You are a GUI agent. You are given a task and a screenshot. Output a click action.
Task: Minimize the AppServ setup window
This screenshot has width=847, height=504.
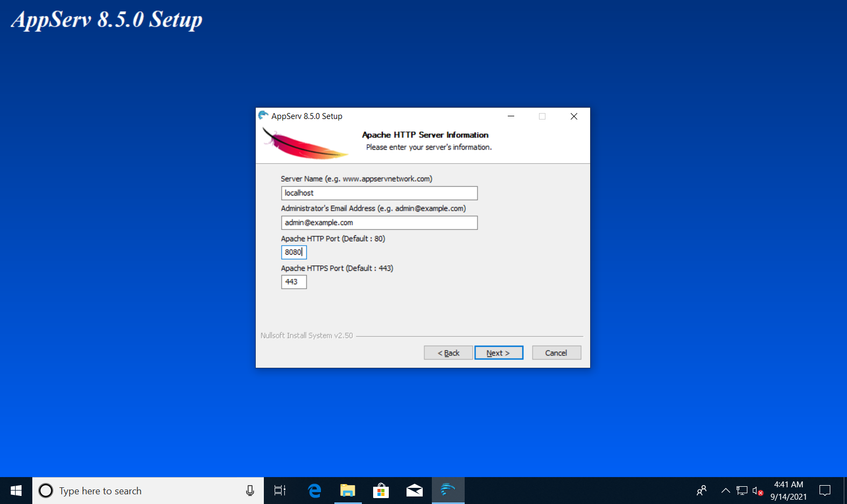coord(511,116)
